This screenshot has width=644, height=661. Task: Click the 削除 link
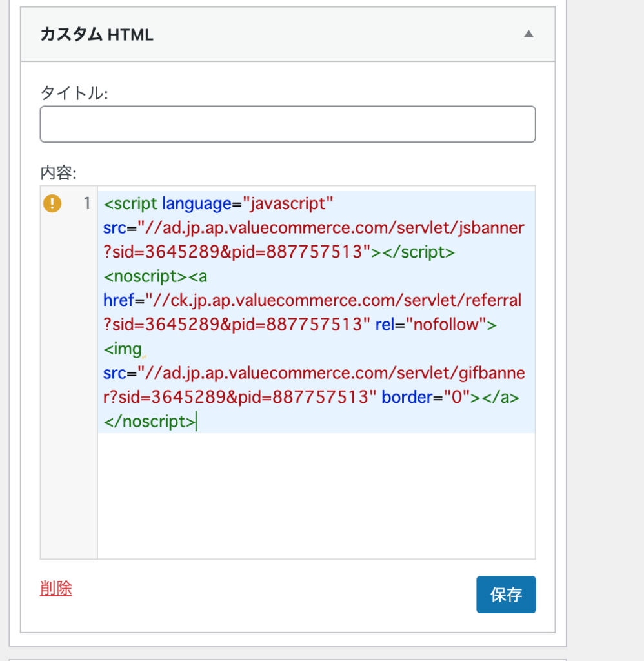[x=56, y=587]
